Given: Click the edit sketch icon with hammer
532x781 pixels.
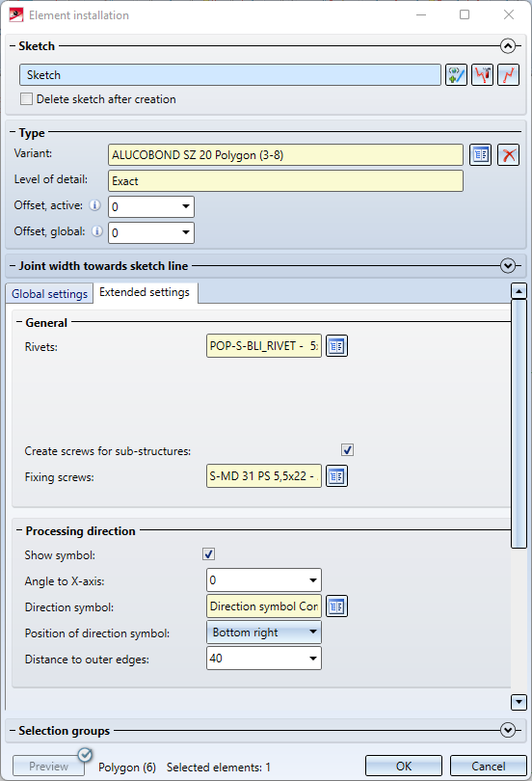Looking at the screenshot, I should click(x=482, y=75).
